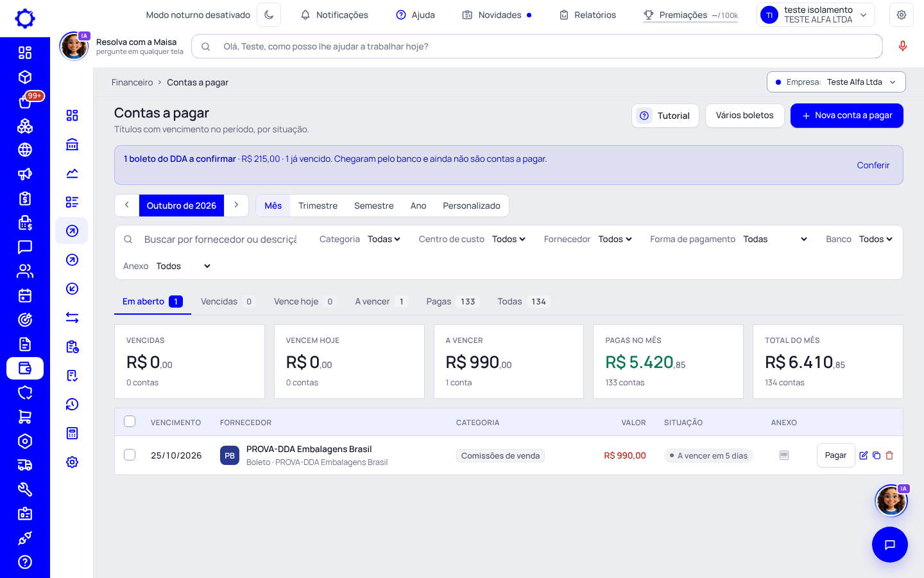Viewport: 924px width, 578px height.
Task: Expand the Categoria filter dropdown
Action: (x=384, y=239)
